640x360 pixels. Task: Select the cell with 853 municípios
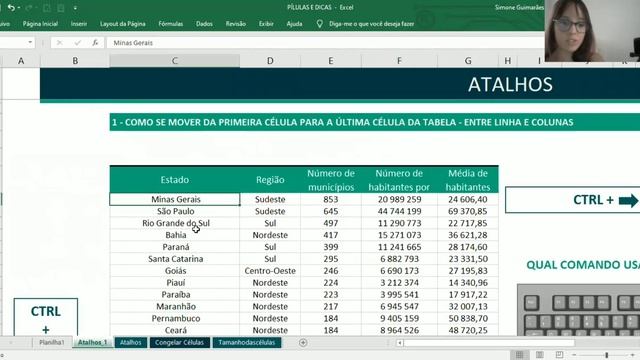pos(331,199)
